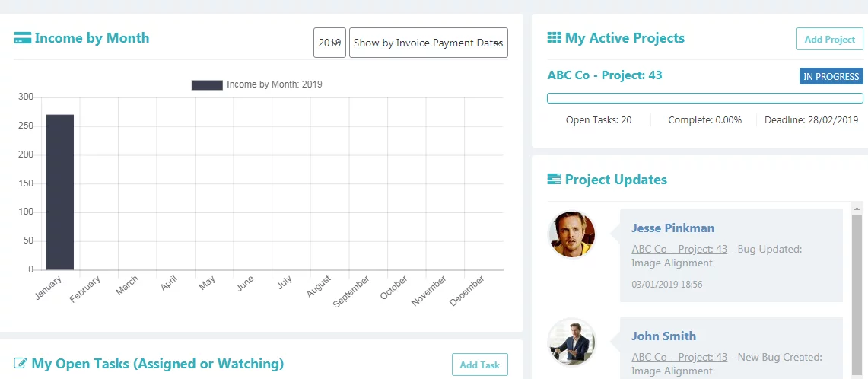Click the Add Project button
The height and width of the screenshot is (379, 868).
(x=830, y=40)
